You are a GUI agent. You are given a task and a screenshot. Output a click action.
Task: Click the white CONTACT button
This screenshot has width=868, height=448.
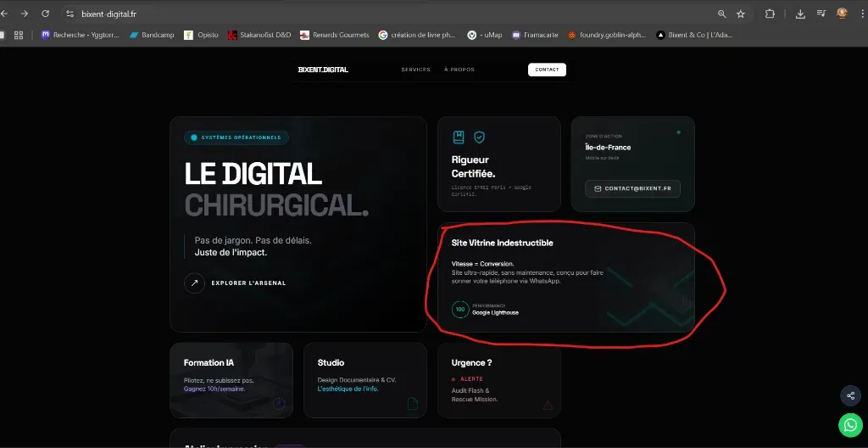click(547, 70)
